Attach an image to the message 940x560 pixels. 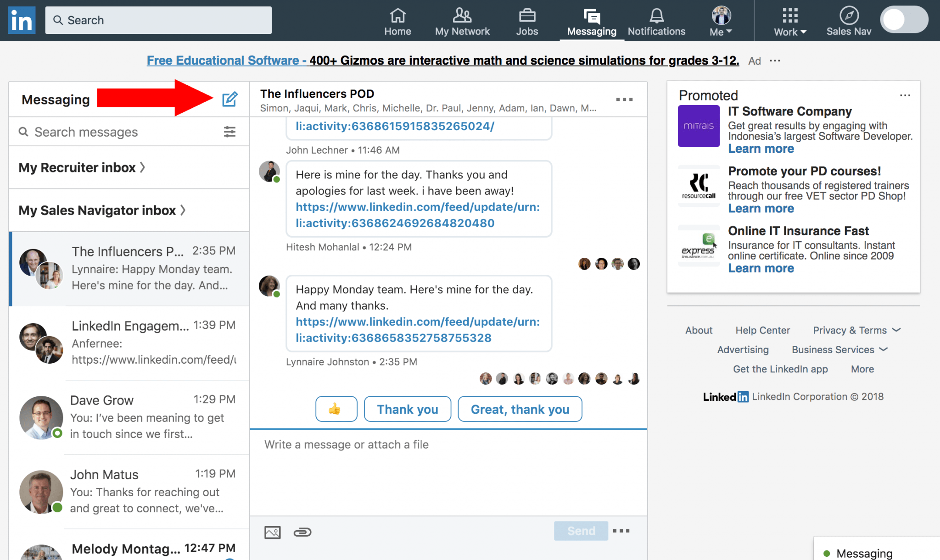273,532
